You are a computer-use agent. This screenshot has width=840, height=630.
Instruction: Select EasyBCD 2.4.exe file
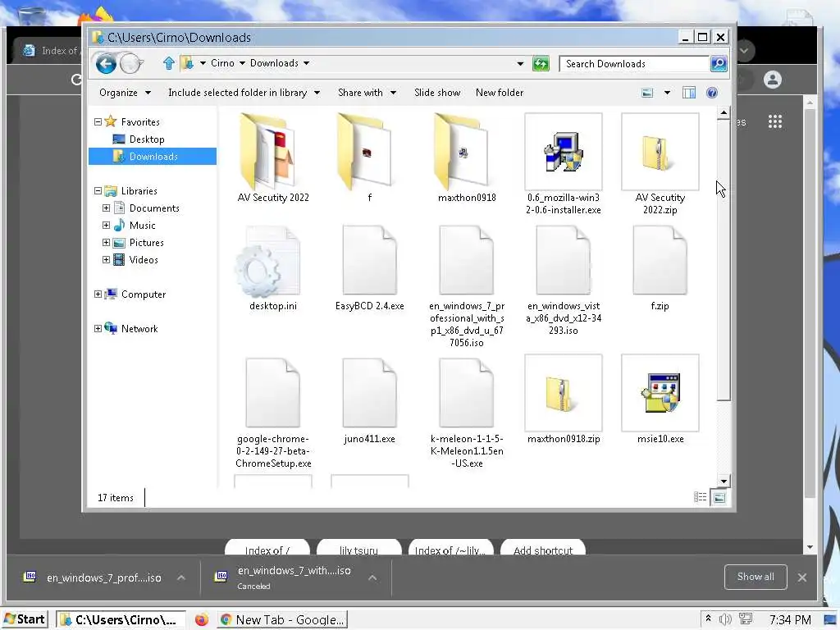coord(369,268)
